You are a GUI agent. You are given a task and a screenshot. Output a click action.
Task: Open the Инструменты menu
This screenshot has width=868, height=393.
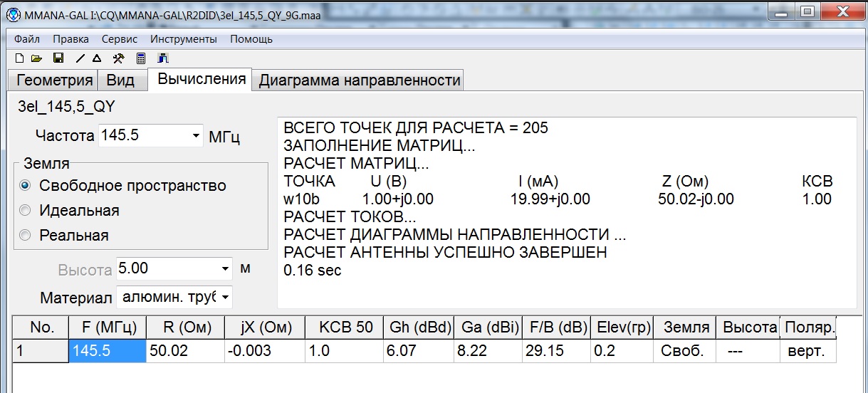184,39
